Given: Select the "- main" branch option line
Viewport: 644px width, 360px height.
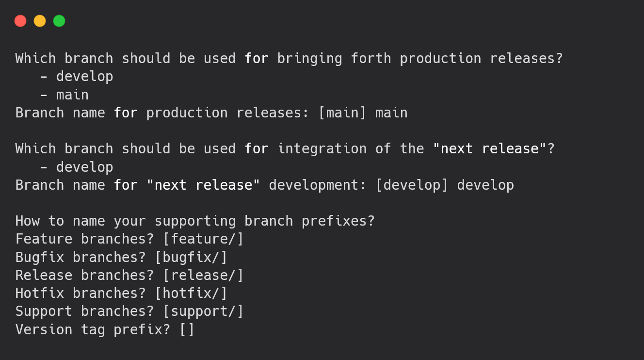Looking at the screenshot, I should tap(64, 95).
